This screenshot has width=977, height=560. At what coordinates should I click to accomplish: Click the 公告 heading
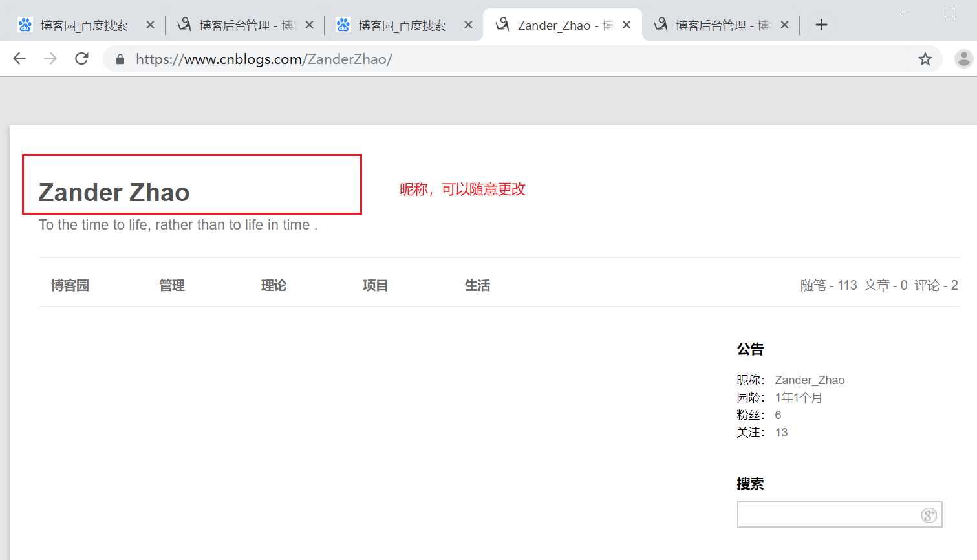(x=750, y=349)
